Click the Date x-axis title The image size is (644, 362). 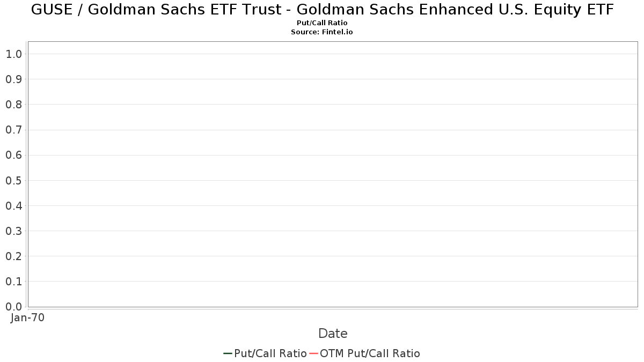333,334
